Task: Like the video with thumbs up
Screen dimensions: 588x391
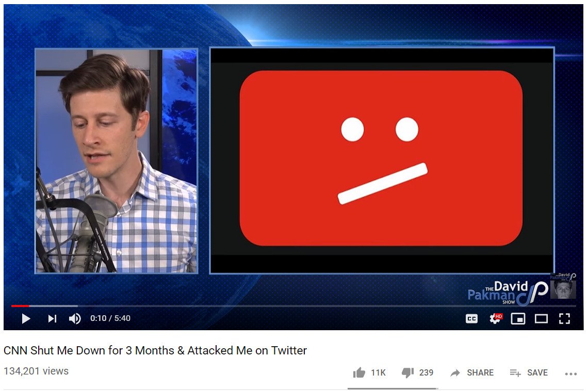Action: 359,372
